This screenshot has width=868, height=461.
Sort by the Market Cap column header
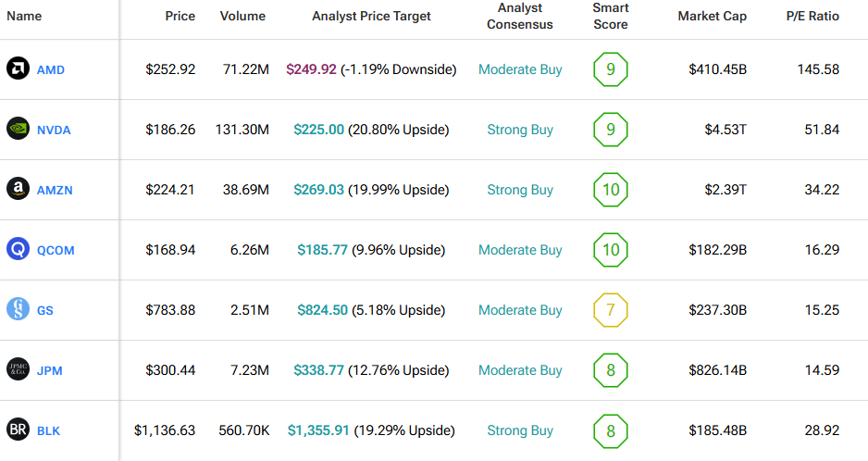coord(712,17)
